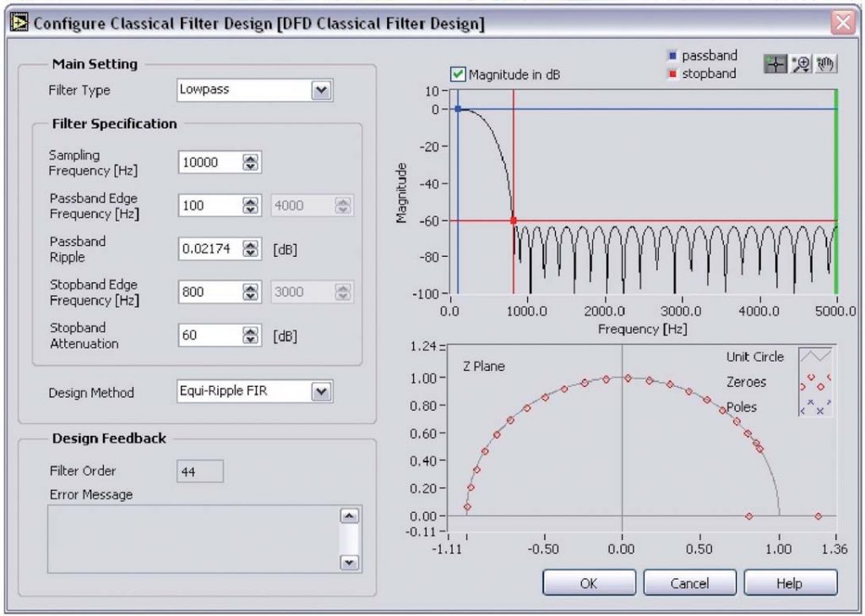Open the Help dialog
865x616 pixels.
(790, 582)
